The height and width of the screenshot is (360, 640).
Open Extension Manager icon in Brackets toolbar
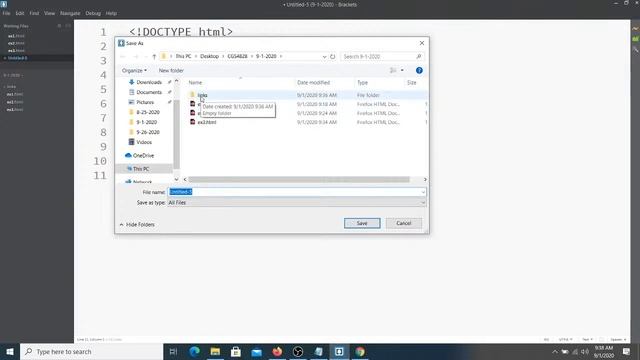(x=636, y=39)
